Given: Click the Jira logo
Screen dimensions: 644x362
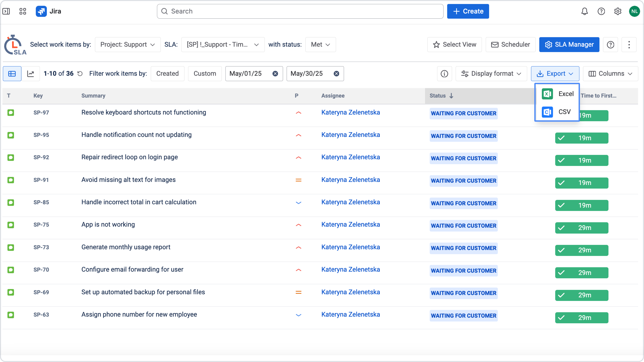Looking at the screenshot, I should pyautogui.click(x=48, y=11).
